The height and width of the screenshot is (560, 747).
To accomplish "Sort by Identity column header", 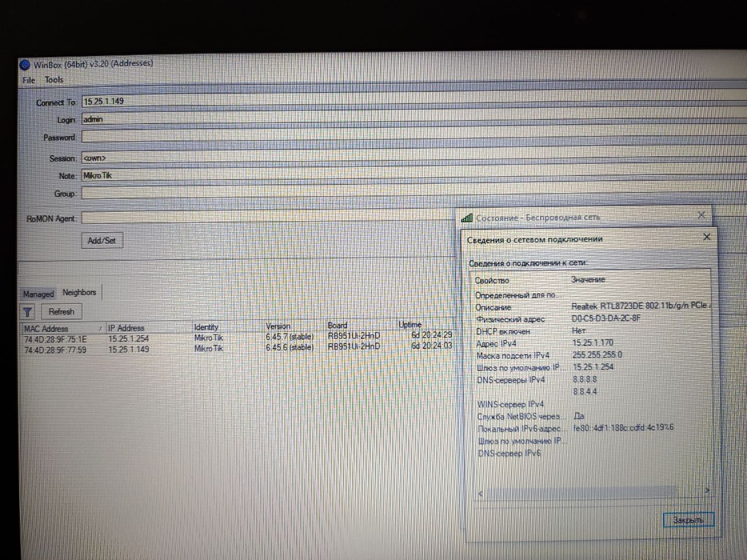I will point(228,327).
